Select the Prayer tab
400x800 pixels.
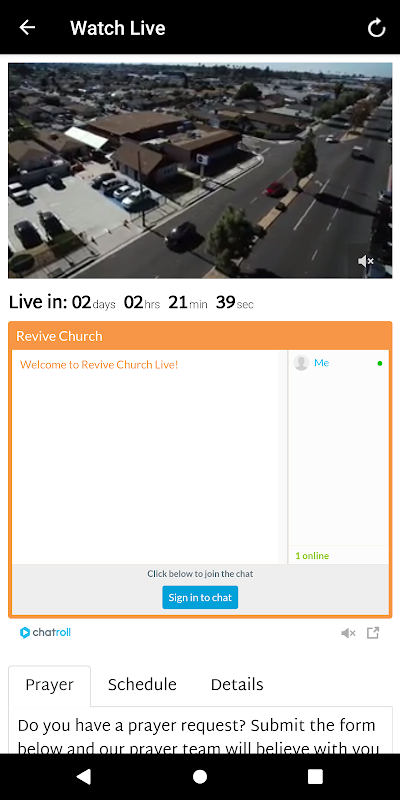49,686
